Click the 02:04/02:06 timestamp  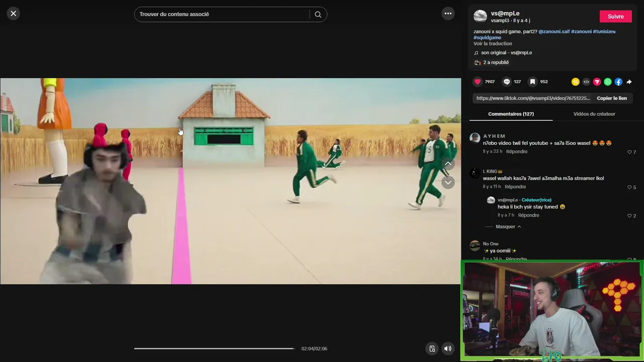tap(314, 349)
